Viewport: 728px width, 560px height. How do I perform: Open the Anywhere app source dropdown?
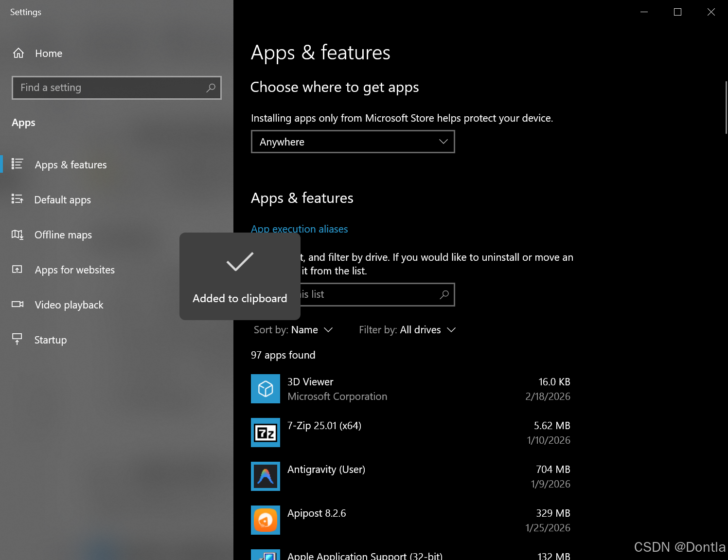point(353,142)
